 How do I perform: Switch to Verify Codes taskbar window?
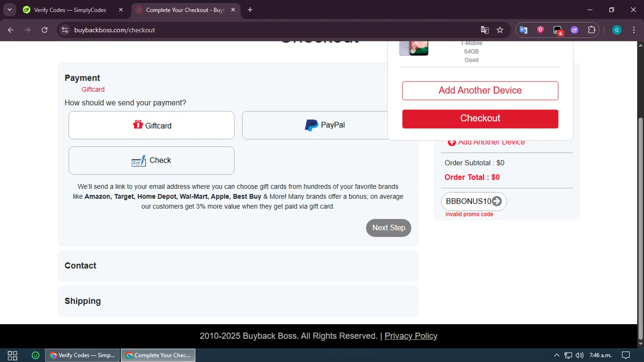(82, 356)
